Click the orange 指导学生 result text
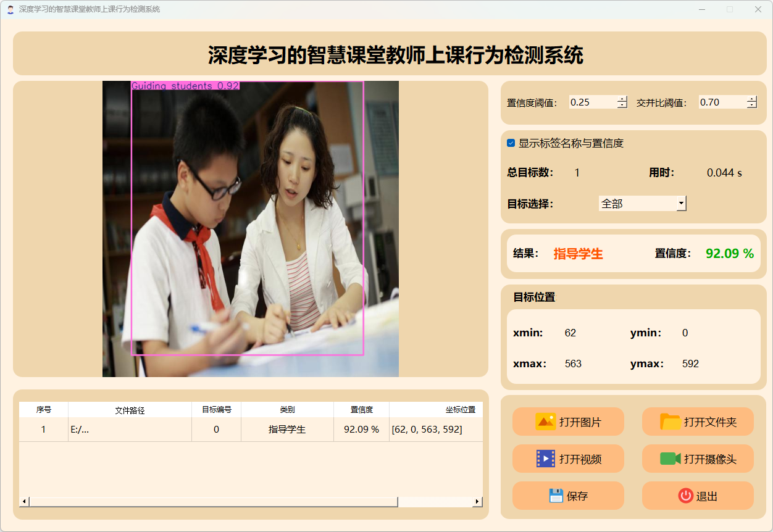The height and width of the screenshot is (532, 773). click(579, 254)
